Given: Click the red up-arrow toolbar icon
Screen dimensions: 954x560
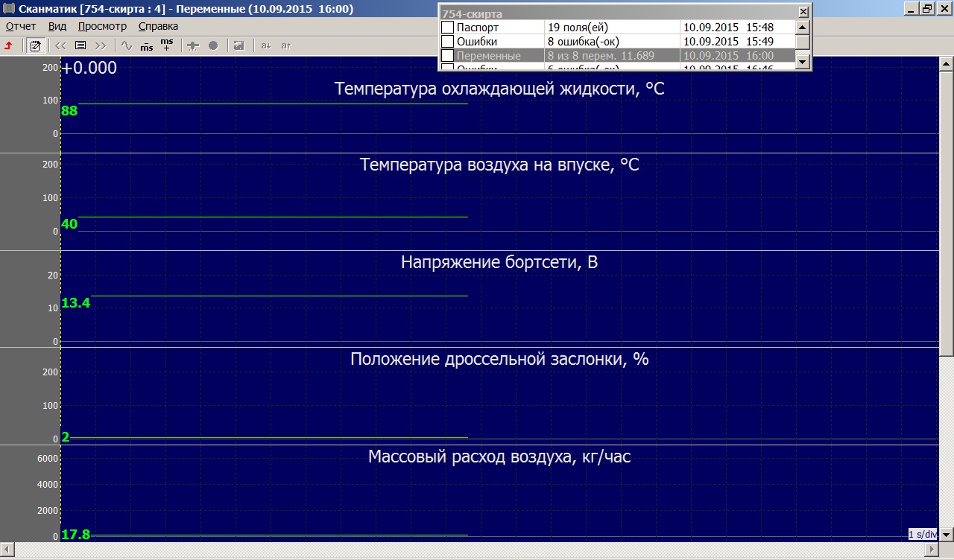Looking at the screenshot, I should [x=9, y=45].
